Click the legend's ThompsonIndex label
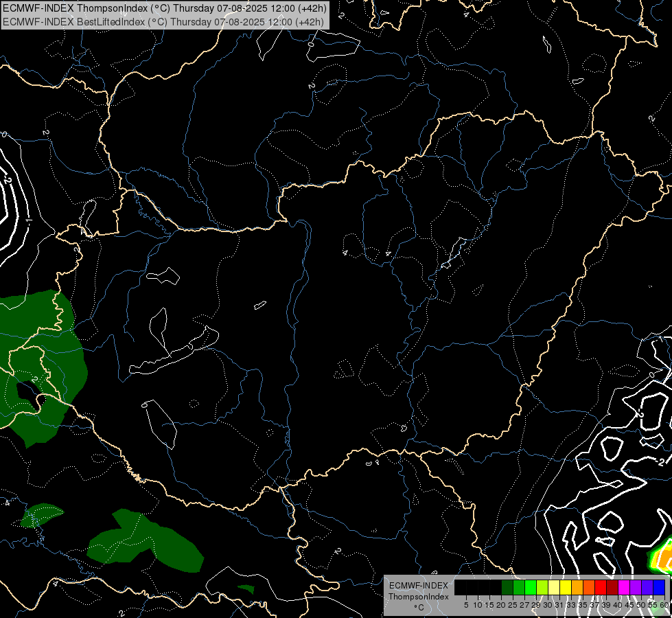The image size is (672, 618). click(419, 597)
